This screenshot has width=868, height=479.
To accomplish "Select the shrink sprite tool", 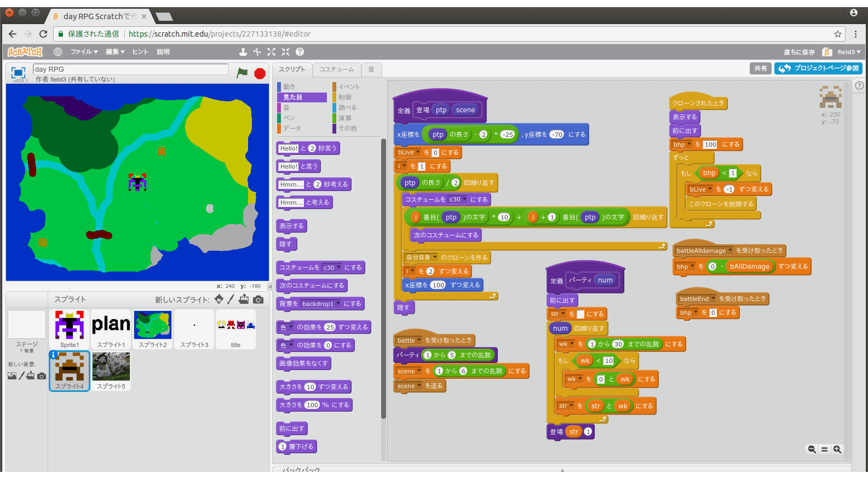I will [285, 51].
